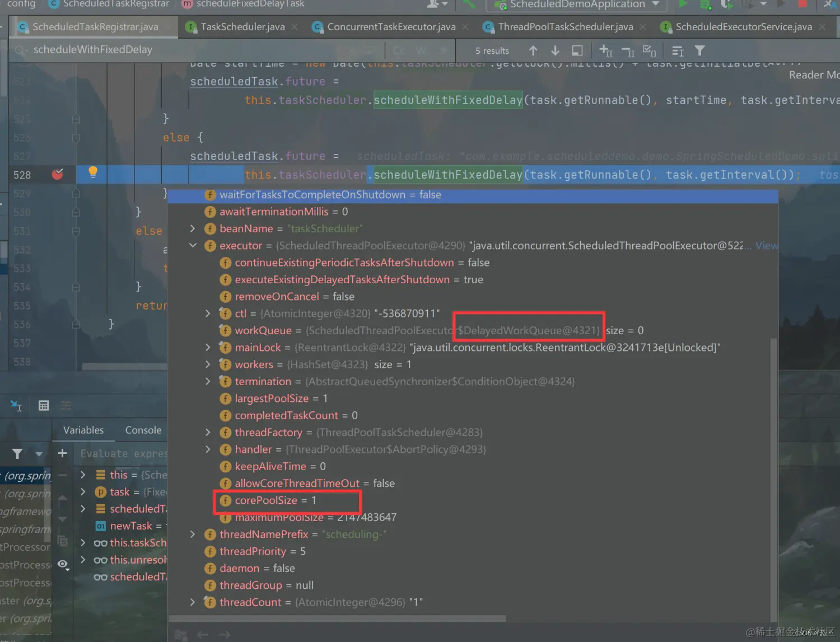Viewport: 840px width, 642px height.
Task: Click Add Selection for Next Occurrence icon
Action: (606, 51)
